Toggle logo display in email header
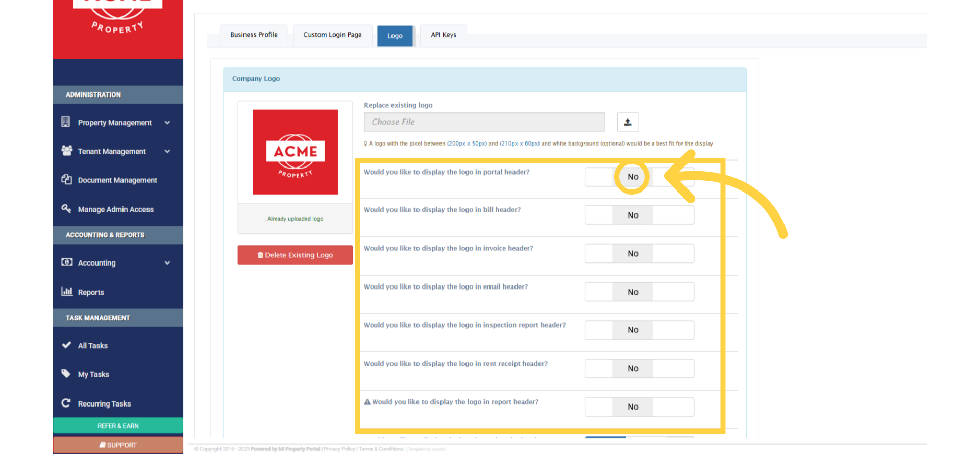The image size is (980, 454). pos(639,292)
